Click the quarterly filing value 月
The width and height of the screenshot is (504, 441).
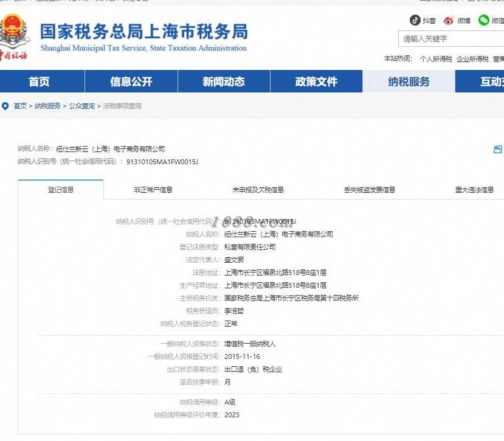click(227, 382)
